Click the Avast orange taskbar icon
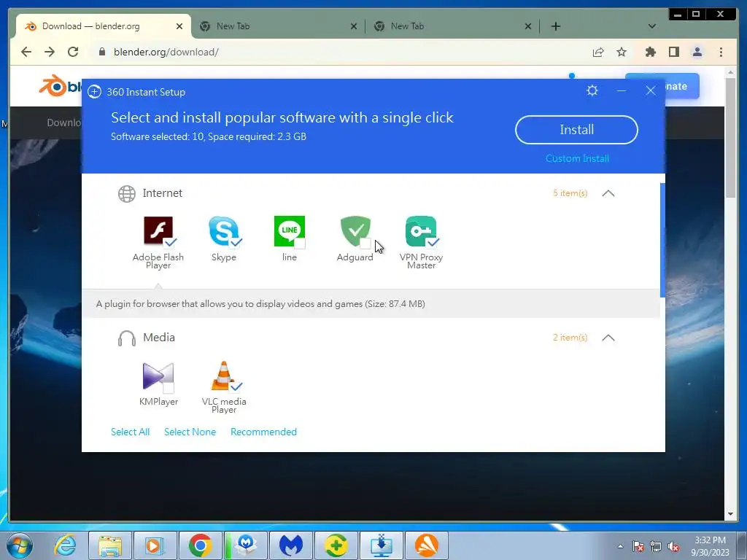The height and width of the screenshot is (560, 747). (x=426, y=545)
